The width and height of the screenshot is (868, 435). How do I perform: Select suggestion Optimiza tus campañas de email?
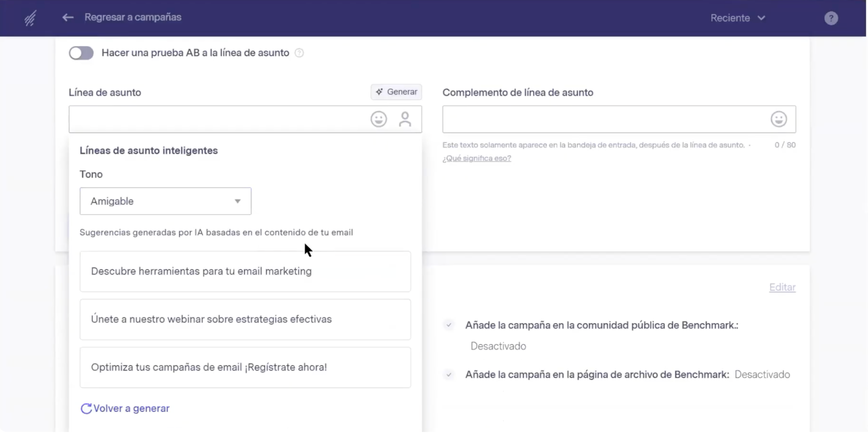[245, 367]
